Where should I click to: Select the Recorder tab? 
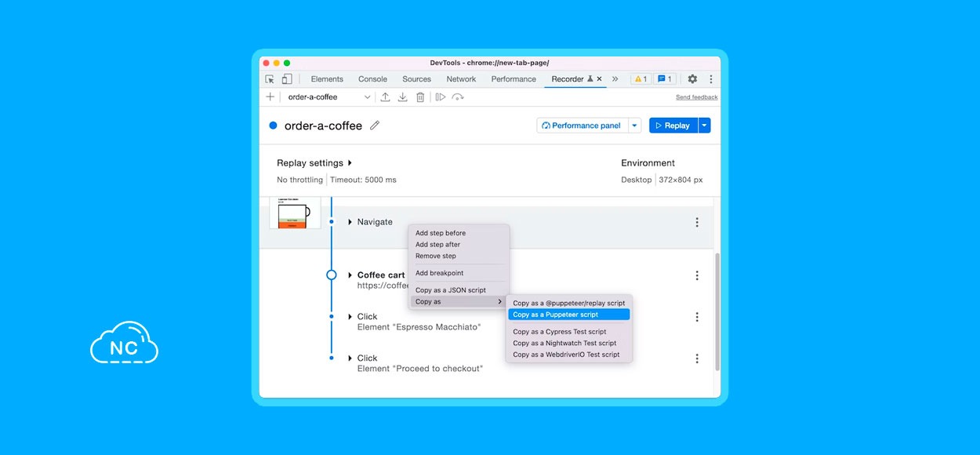click(x=568, y=79)
